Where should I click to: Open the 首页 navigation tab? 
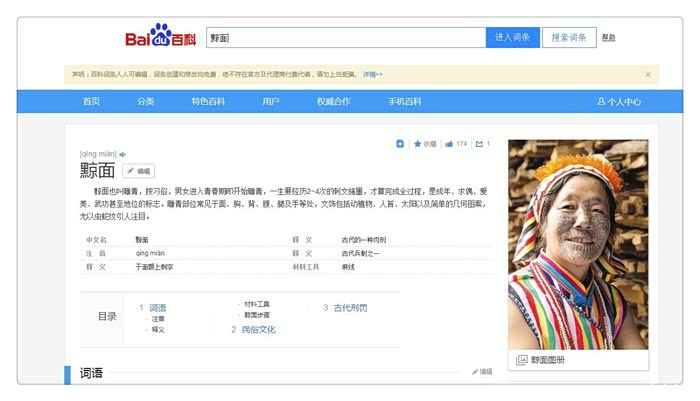92,101
